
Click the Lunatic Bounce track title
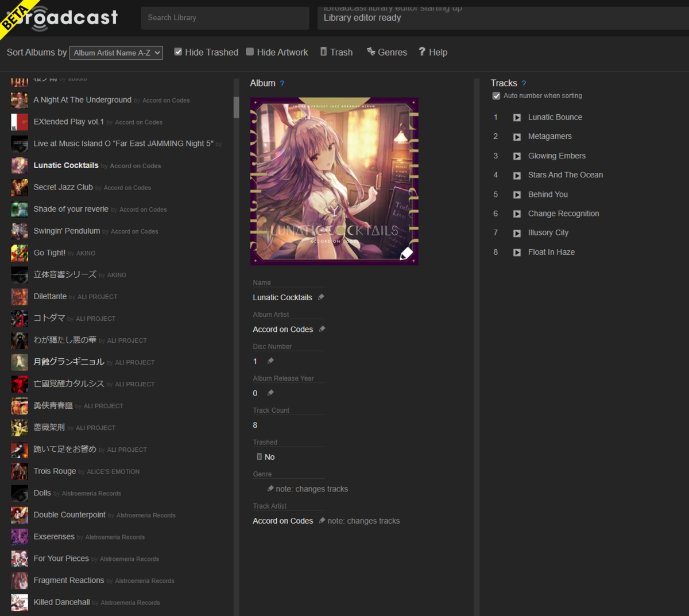(555, 117)
